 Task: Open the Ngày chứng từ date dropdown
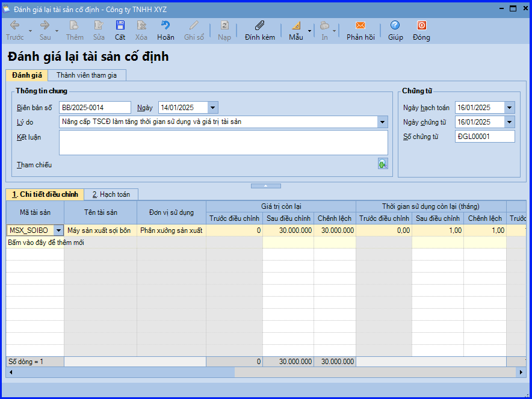tap(510, 122)
